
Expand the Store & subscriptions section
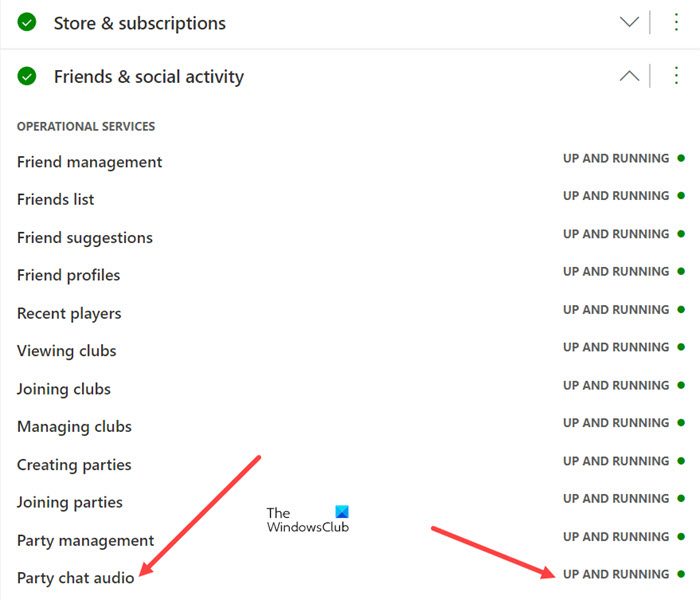click(629, 22)
